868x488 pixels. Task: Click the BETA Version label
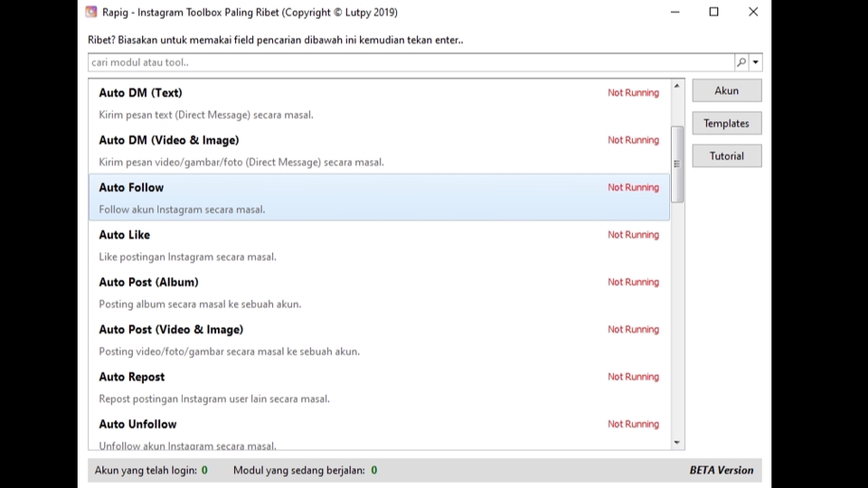[722, 470]
